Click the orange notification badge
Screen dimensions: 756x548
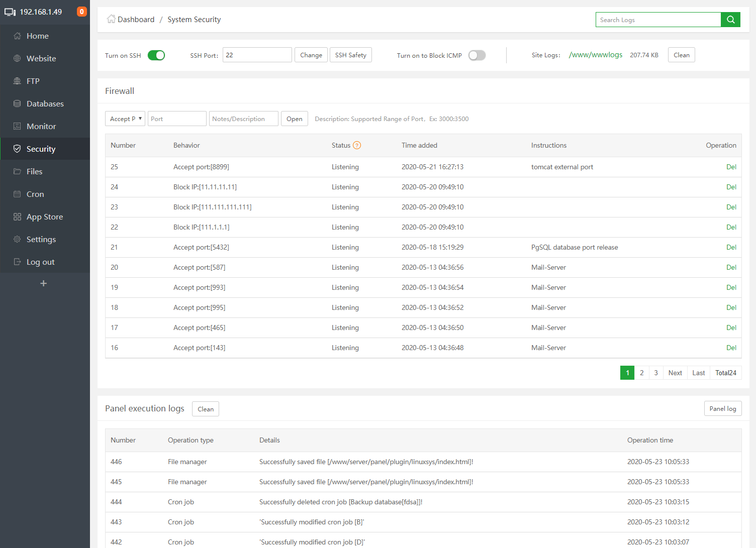81,12
